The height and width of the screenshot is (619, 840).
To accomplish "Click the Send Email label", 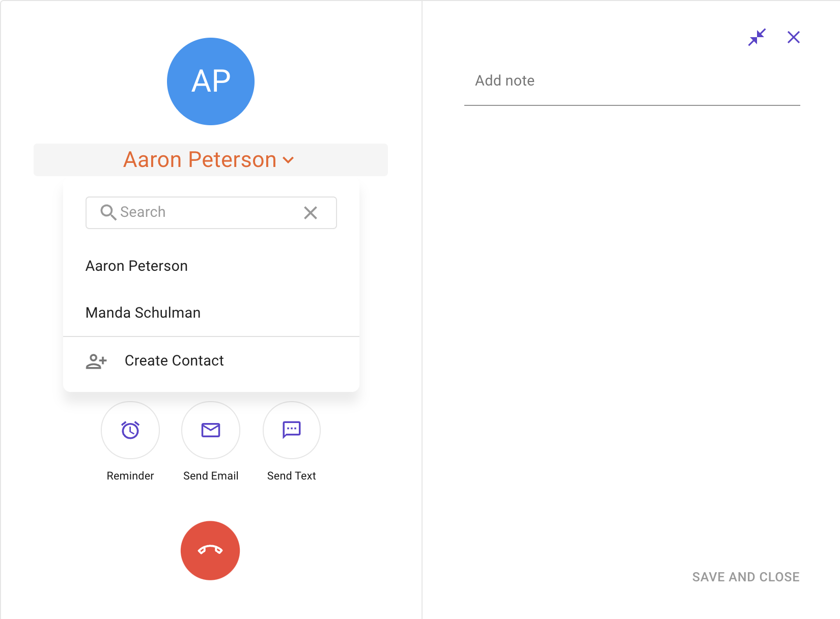I will (211, 475).
